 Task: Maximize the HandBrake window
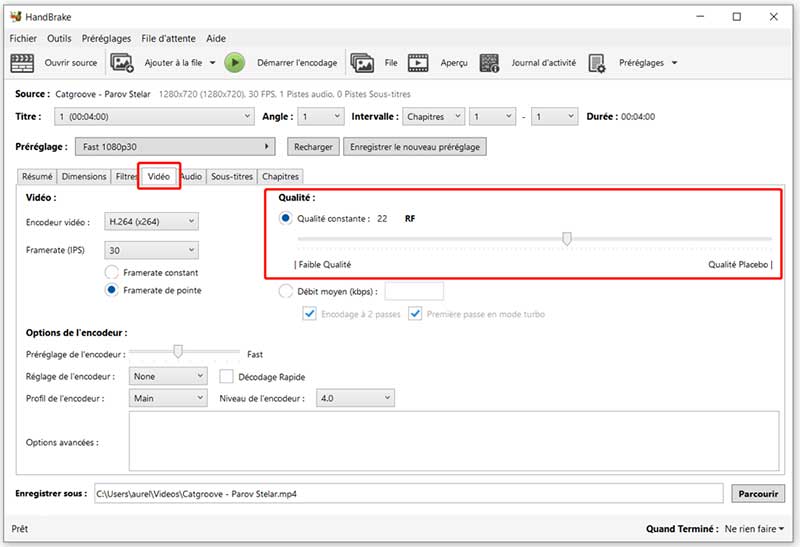click(x=737, y=16)
